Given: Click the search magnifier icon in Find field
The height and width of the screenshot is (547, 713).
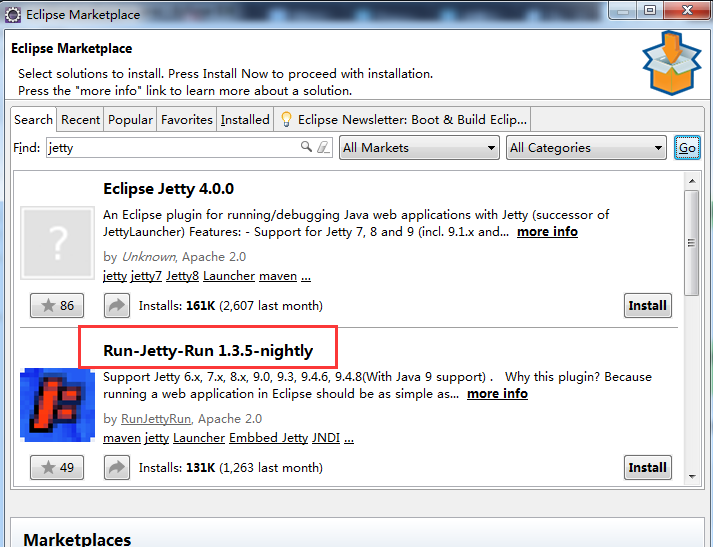Looking at the screenshot, I should tap(306, 147).
